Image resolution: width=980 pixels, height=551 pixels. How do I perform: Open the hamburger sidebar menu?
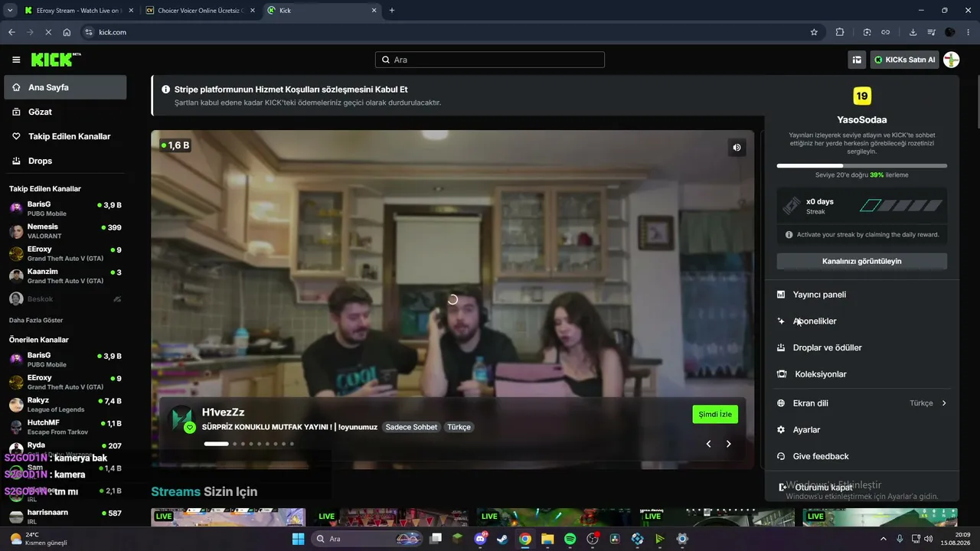(x=16, y=60)
